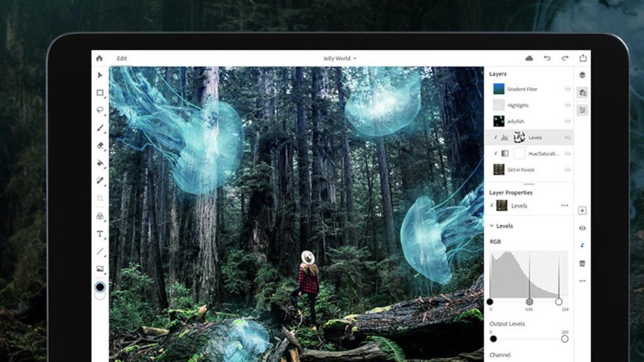This screenshot has width=644, height=362.
Task: Toggle visibility of the Jellyfish layer
Action: pos(567,121)
